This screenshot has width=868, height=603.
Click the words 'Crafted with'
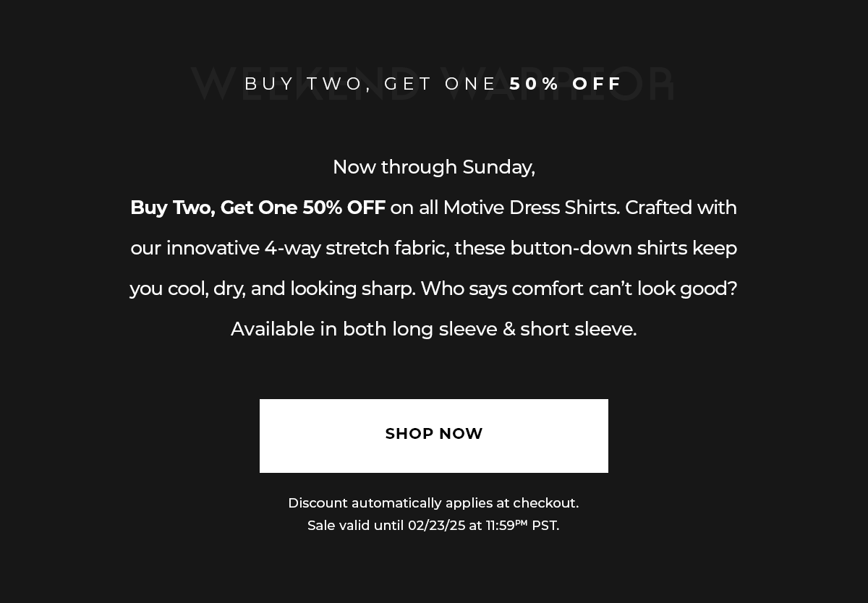tap(681, 208)
